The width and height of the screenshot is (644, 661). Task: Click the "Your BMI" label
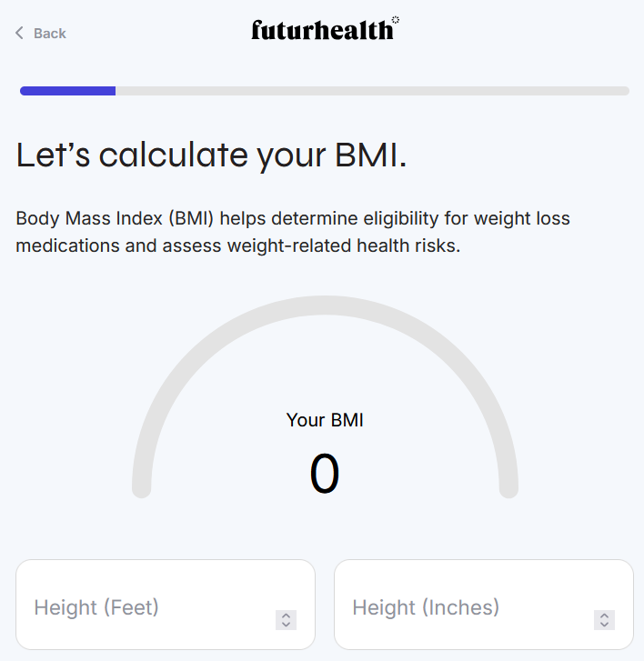pos(325,420)
